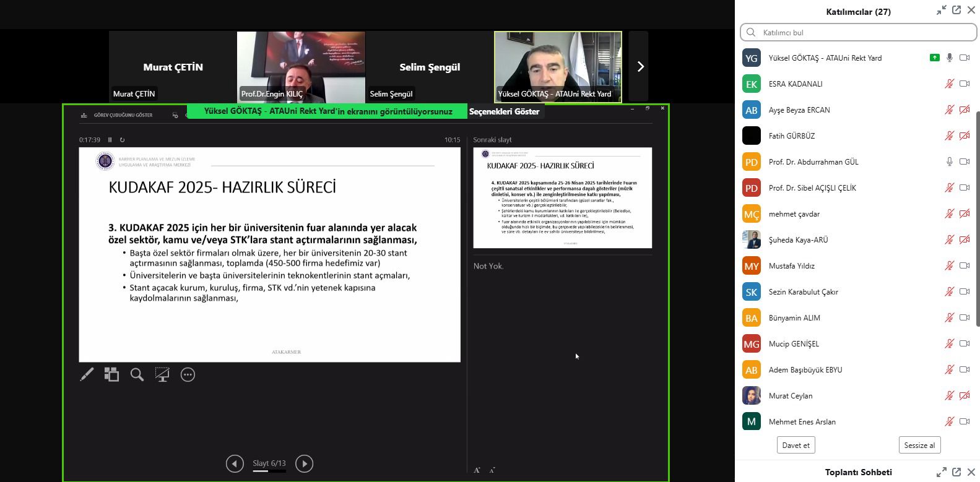This screenshot has width=980, height=482.
Task: Go to the previous slide arrow
Action: coord(235,463)
